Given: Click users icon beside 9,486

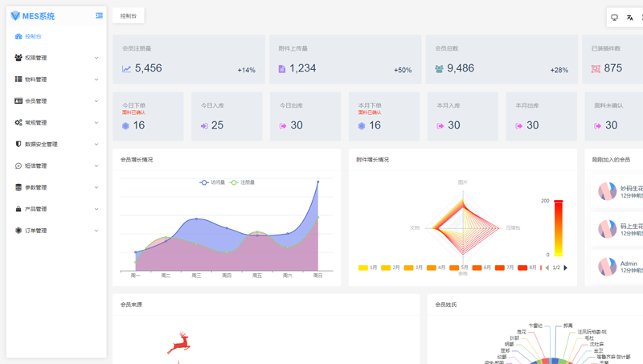Looking at the screenshot, I should click(439, 69).
